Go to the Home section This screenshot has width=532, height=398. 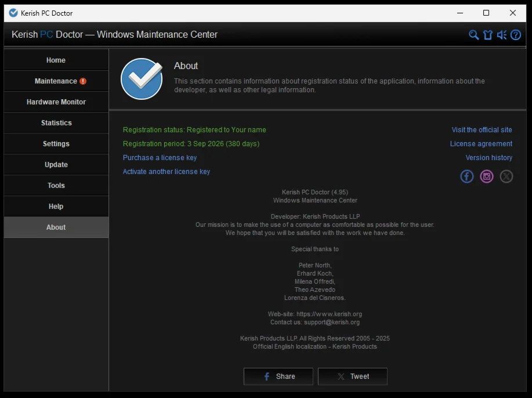point(56,60)
